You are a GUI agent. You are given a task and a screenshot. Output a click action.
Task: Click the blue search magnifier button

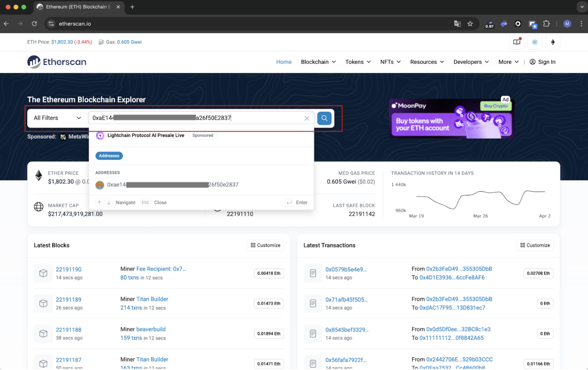[324, 118]
